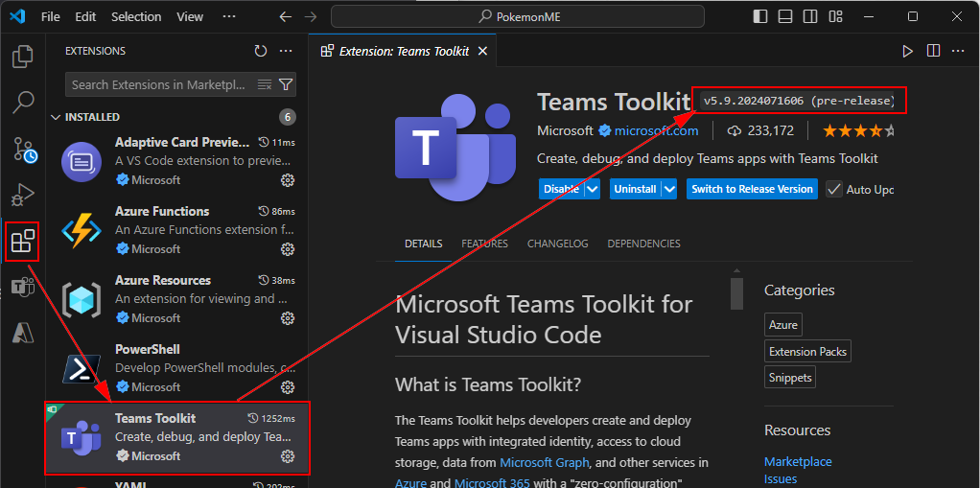Screen dimensions: 980x488
Task: Click the star rating of Teams Toolkit
Action: point(858,130)
